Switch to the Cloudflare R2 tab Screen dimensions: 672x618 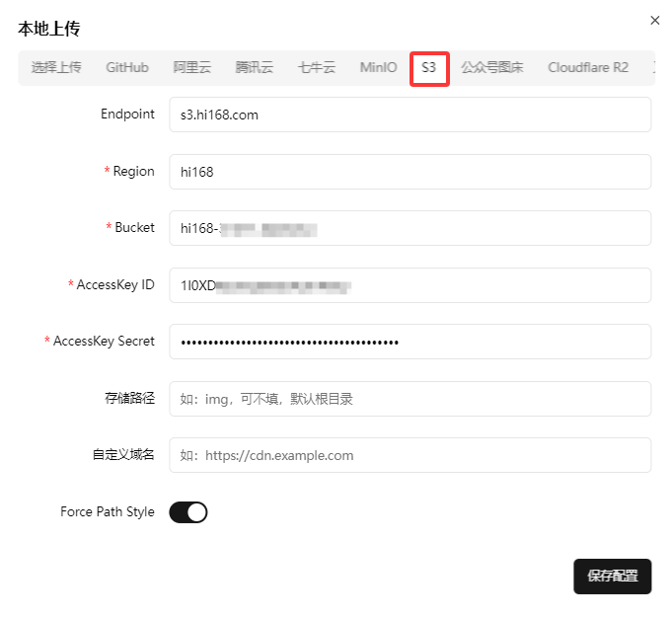[x=587, y=68]
